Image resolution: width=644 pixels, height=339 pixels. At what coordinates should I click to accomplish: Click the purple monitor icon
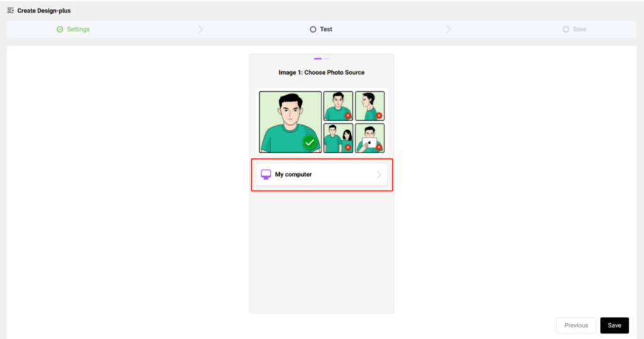click(x=266, y=175)
